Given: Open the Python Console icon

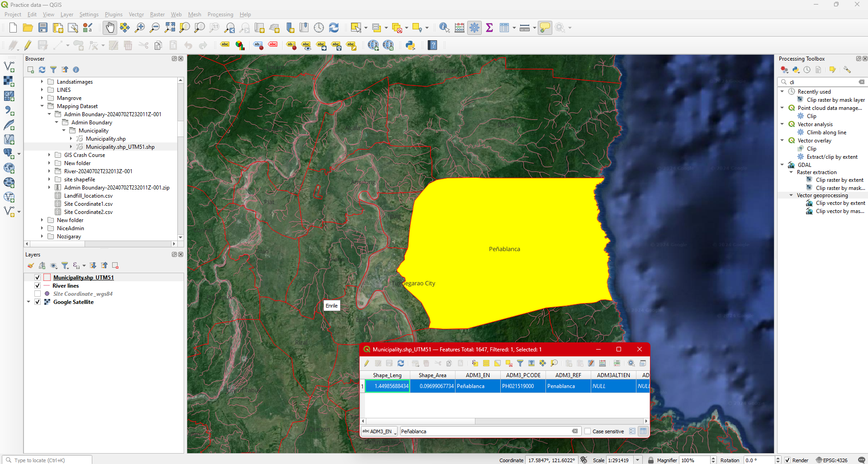Looking at the screenshot, I should tap(410, 45).
